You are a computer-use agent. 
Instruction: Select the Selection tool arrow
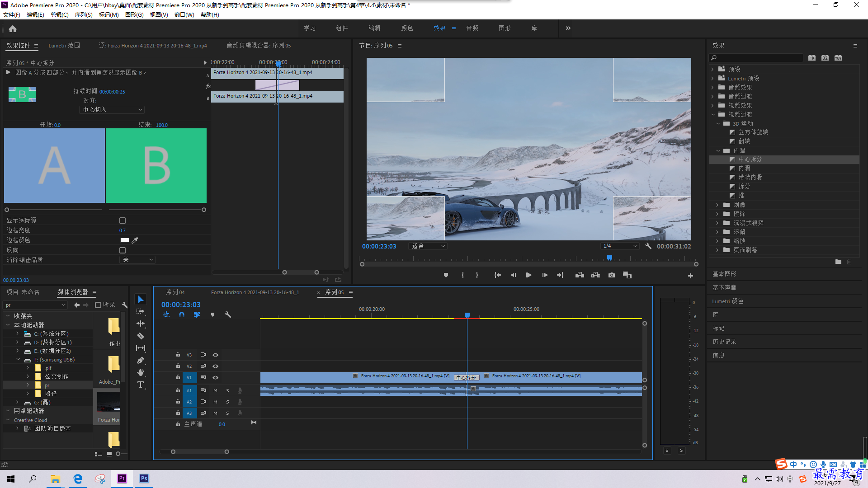coord(141,300)
